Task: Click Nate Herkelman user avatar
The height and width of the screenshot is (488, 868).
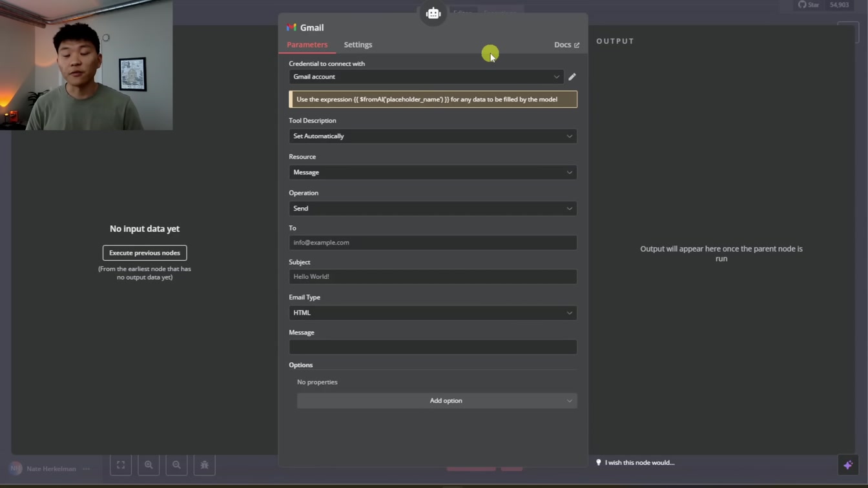Action: [x=15, y=469]
